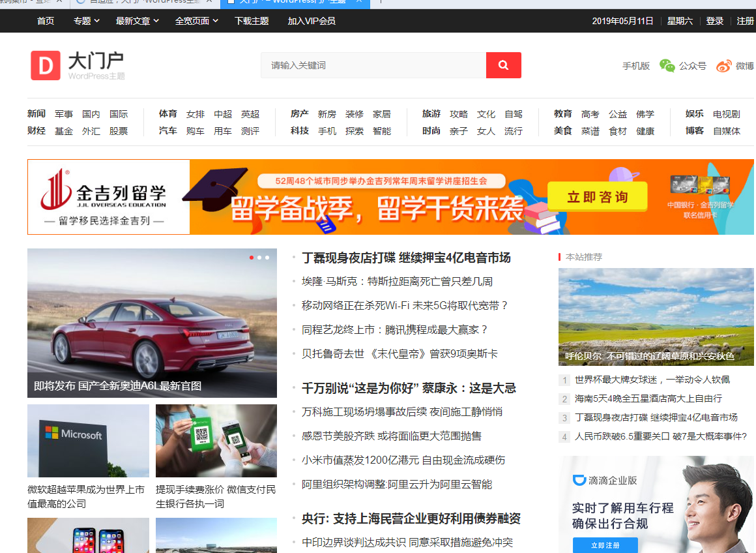Open the 手机版 link
Screen dimensions: 756x553
(636, 66)
